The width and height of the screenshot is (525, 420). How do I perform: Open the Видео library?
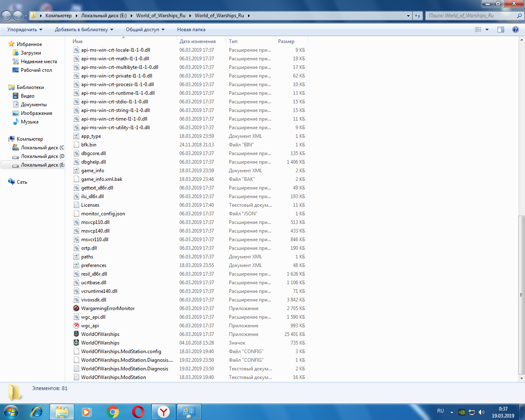(x=27, y=96)
